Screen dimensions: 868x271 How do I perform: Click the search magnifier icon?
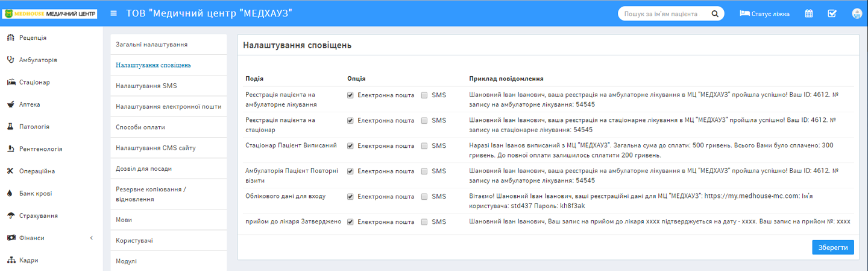point(715,13)
